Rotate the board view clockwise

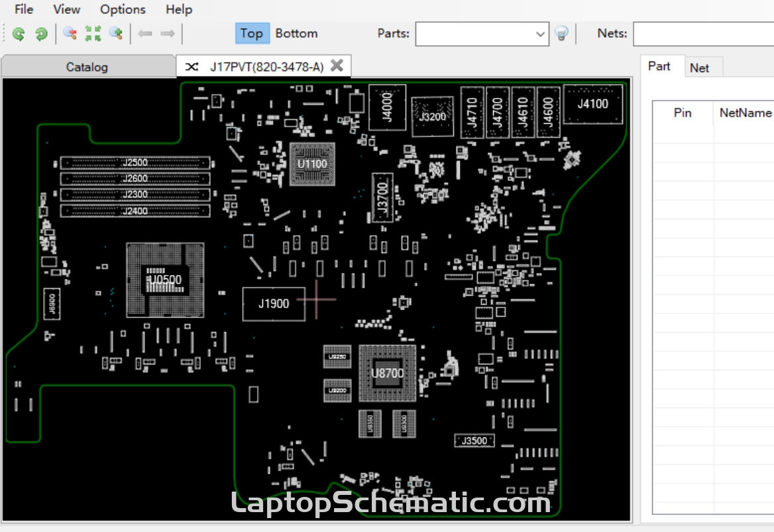42,34
